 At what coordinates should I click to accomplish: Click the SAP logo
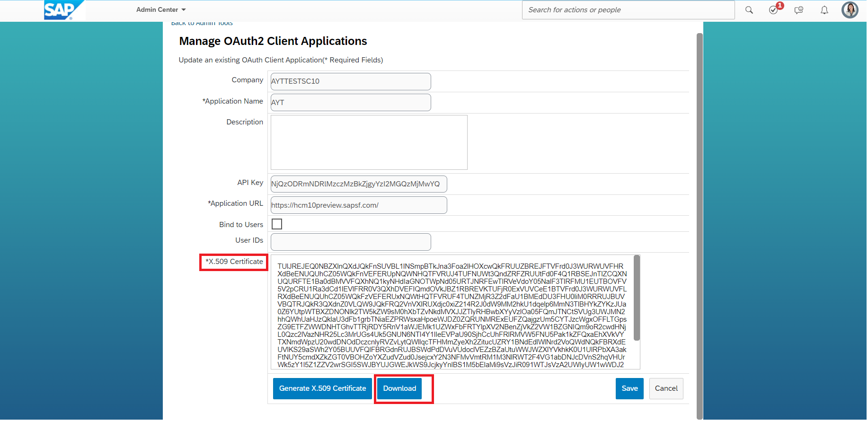pos(63,10)
